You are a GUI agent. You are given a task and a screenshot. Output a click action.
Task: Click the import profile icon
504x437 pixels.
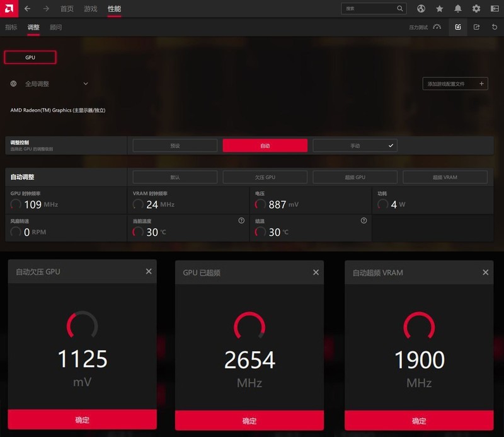(458, 27)
